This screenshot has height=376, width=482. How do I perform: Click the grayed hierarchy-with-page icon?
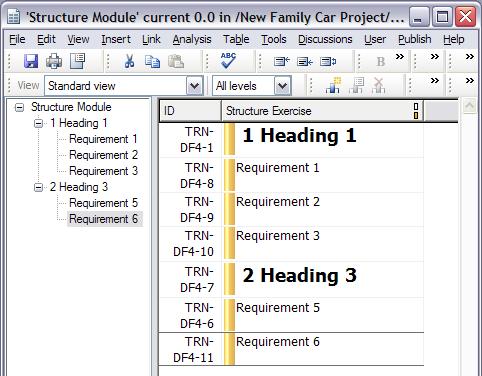click(x=356, y=86)
